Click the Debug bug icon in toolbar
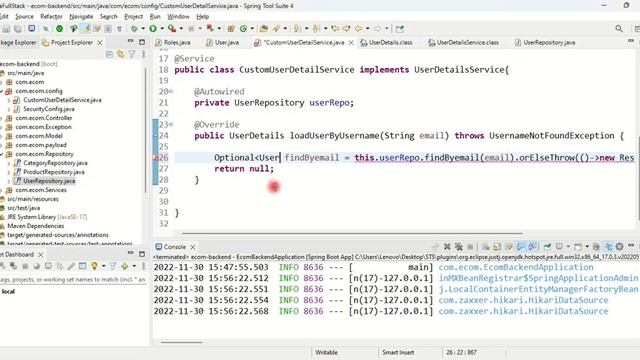 [x=133, y=29]
